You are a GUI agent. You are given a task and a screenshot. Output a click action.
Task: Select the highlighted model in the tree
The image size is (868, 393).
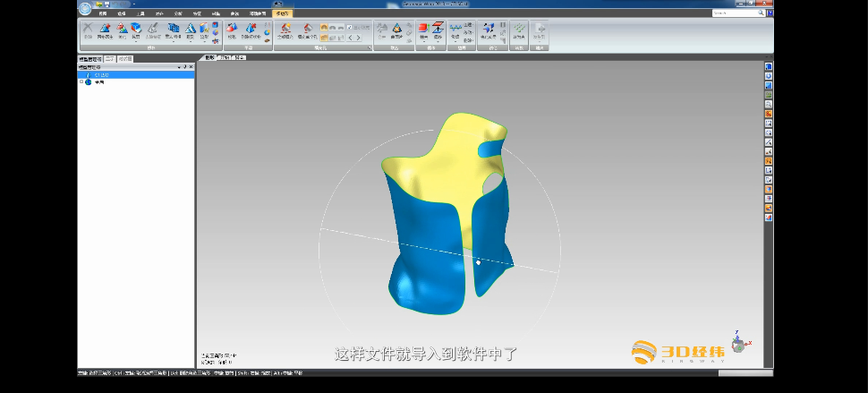101,74
